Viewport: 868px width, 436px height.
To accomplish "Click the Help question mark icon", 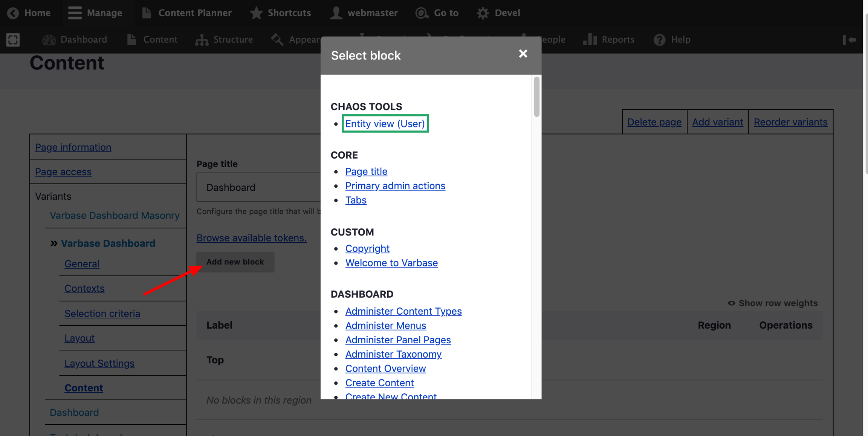I will pyautogui.click(x=659, y=39).
